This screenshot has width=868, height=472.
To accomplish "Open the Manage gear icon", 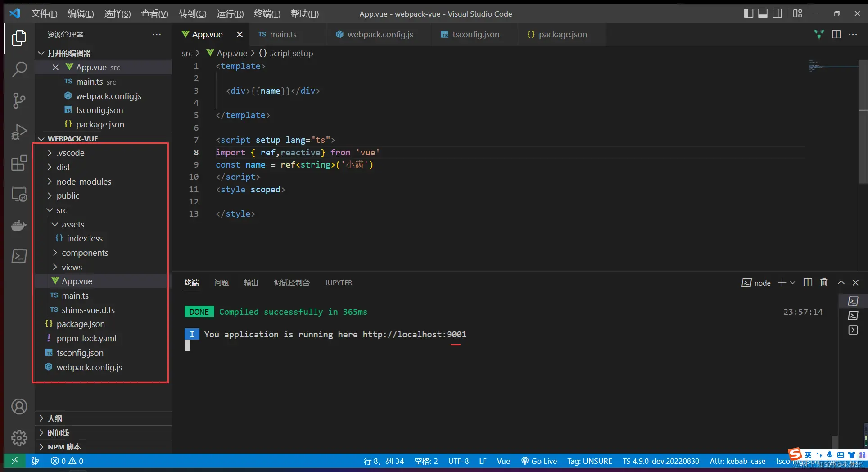I will (19, 438).
